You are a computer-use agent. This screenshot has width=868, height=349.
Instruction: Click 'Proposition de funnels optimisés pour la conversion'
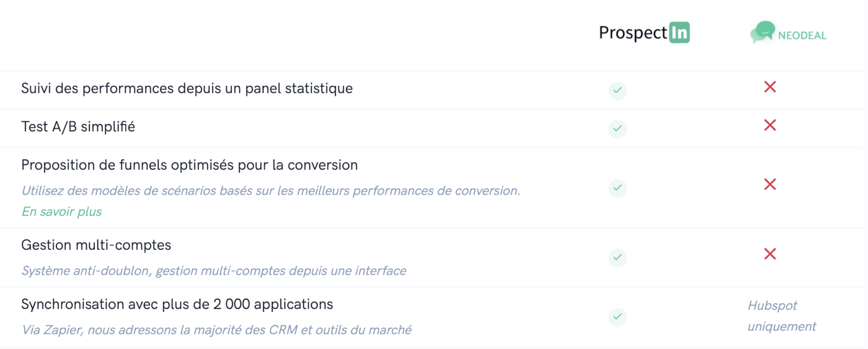[189, 165]
